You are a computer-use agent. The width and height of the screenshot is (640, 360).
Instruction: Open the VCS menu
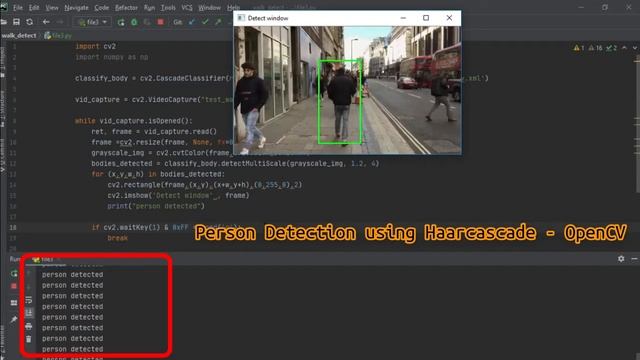pos(187,8)
